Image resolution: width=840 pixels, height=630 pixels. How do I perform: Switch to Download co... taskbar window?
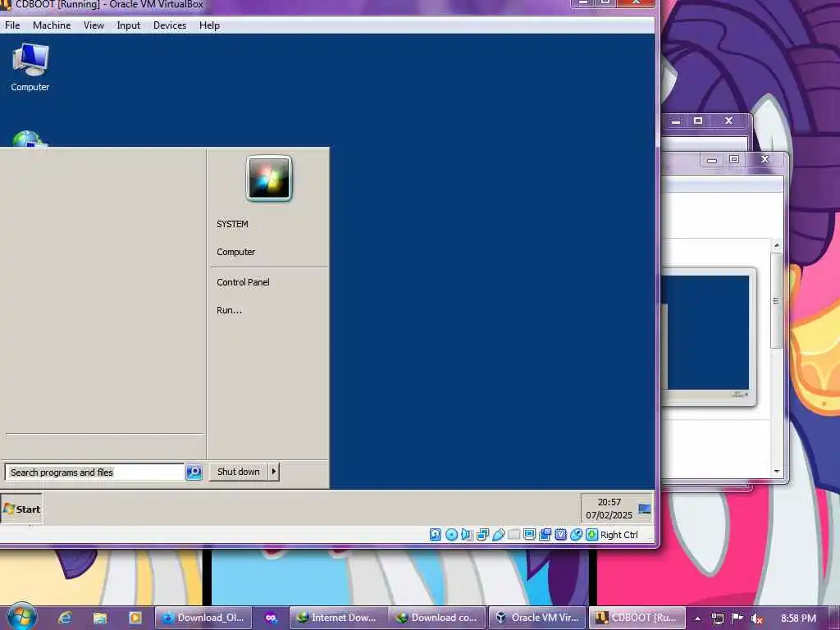point(436,618)
